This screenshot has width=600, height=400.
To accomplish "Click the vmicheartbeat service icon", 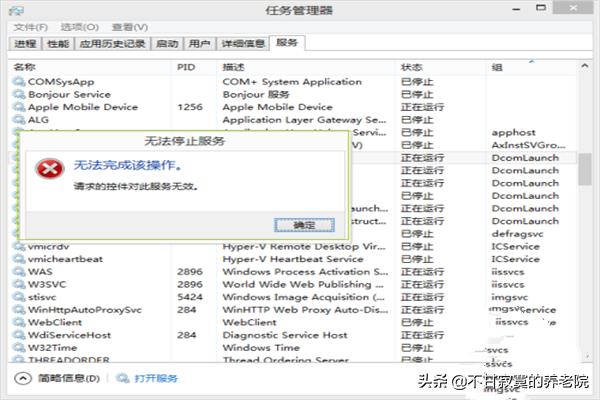I will 19,259.
